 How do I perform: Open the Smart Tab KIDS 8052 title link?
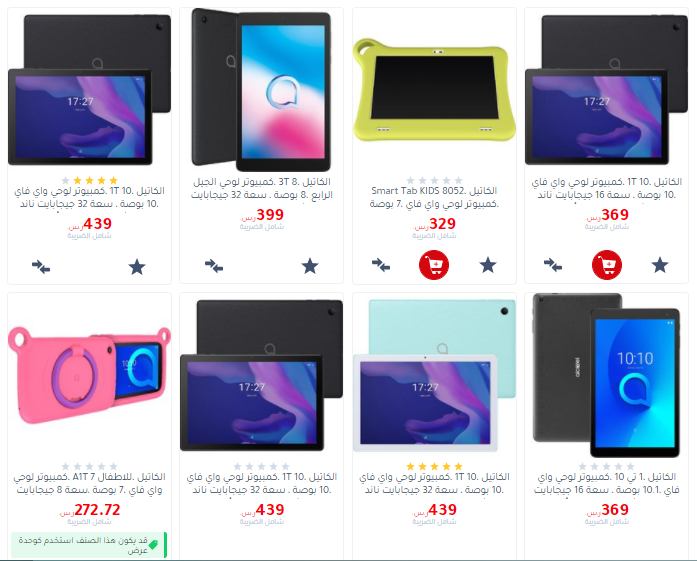[434, 197]
